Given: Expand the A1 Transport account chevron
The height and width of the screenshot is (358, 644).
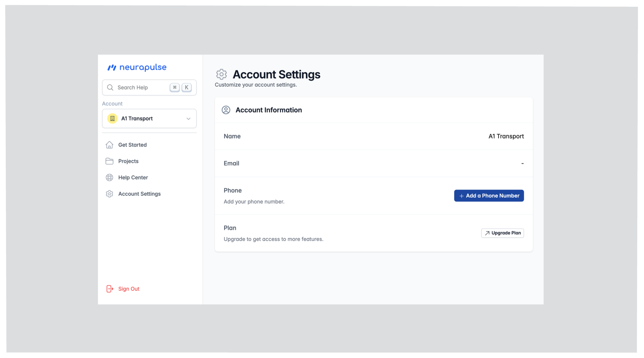Looking at the screenshot, I should tap(188, 119).
